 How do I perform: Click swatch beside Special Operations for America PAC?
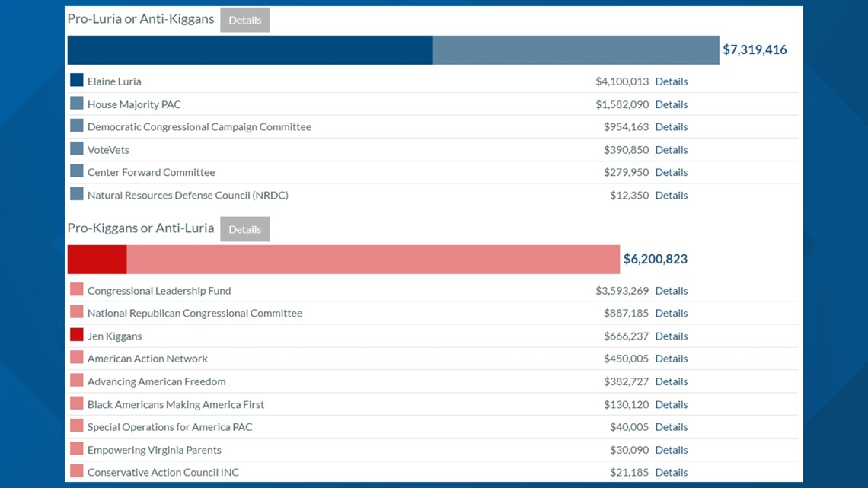[x=77, y=426]
